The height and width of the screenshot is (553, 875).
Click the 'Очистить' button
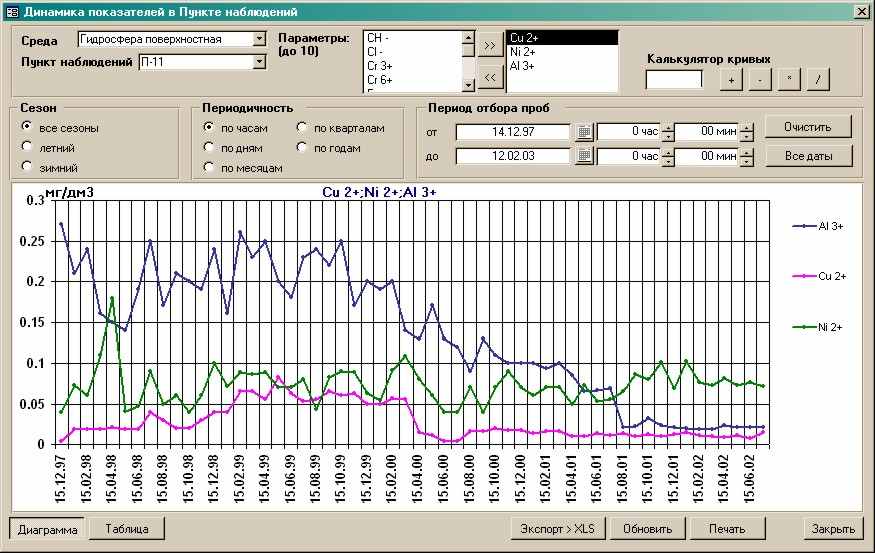pos(807,127)
